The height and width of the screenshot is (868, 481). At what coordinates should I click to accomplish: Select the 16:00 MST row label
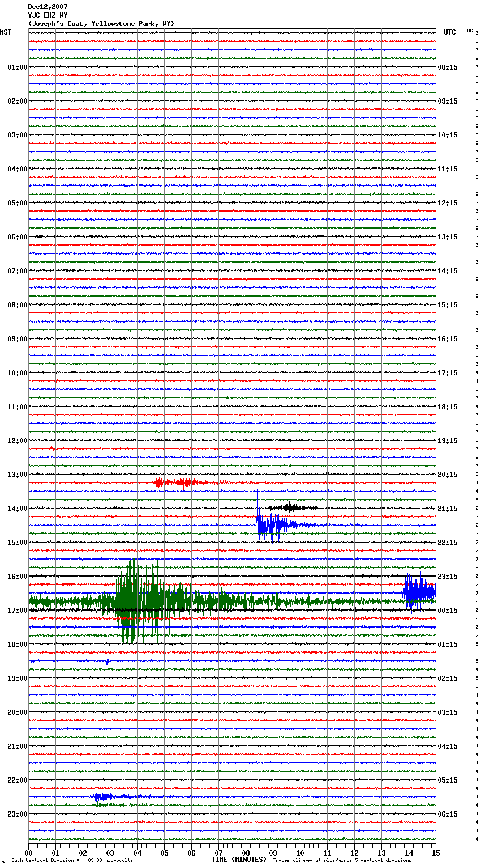point(18,577)
